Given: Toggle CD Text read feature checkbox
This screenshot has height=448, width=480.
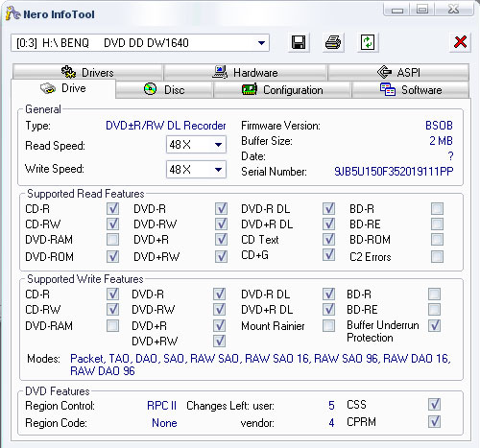Looking at the screenshot, I should pos(328,239).
